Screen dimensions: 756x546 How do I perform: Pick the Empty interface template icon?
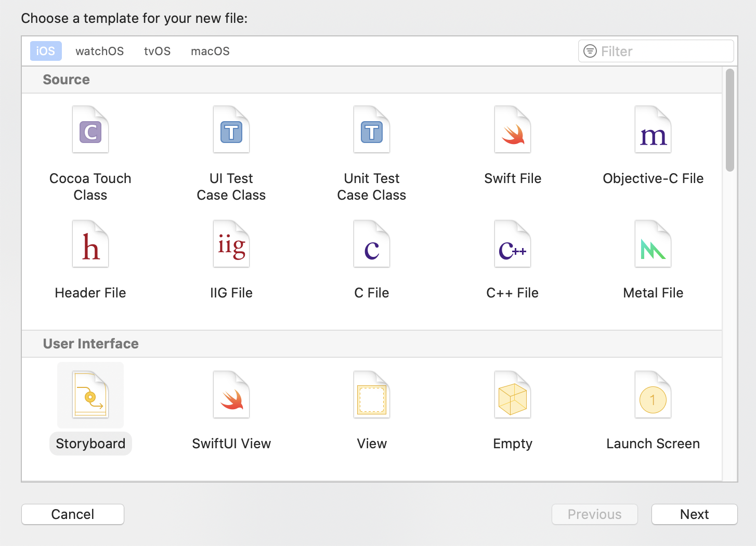[513, 395]
